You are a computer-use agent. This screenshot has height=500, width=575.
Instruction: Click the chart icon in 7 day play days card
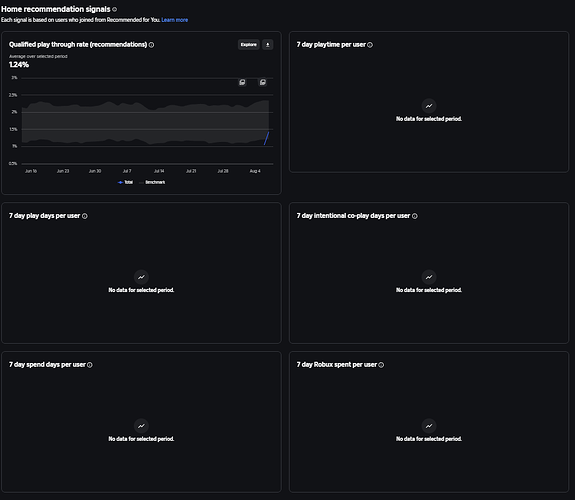141,277
